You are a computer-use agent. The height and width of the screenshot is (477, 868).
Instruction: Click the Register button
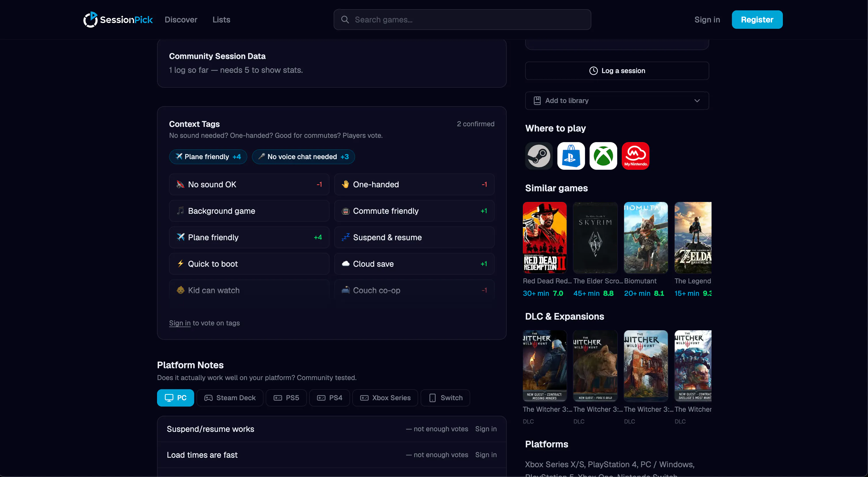tap(757, 20)
